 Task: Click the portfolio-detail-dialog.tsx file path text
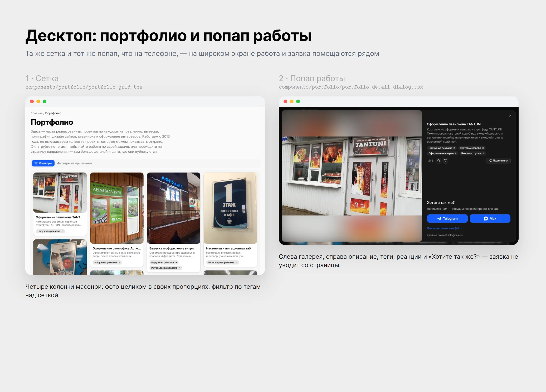[x=351, y=87]
